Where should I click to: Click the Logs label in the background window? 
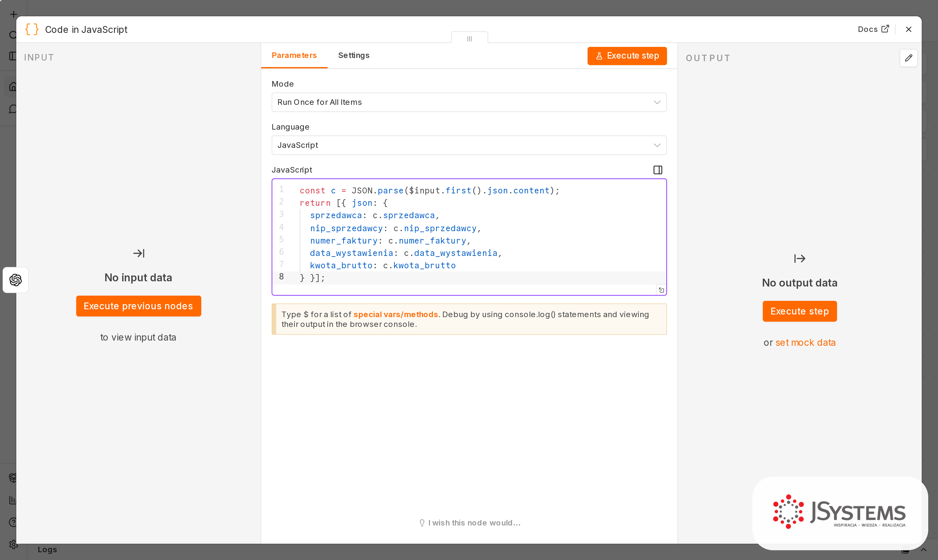(47, 550)
